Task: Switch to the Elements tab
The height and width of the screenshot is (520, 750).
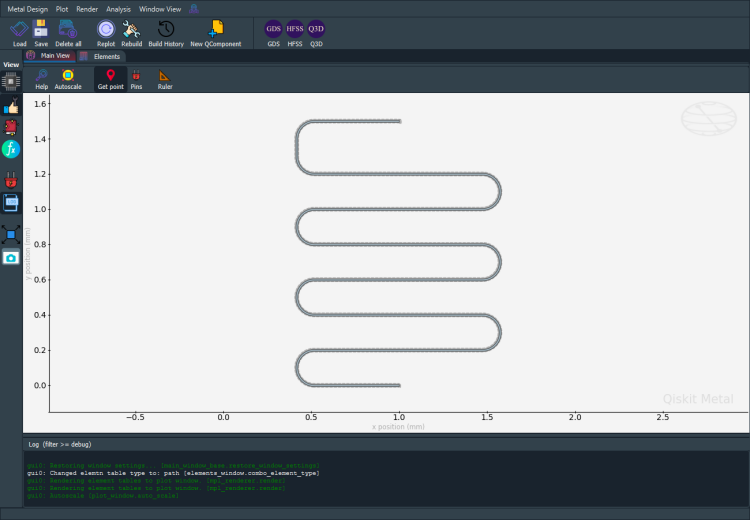Action: 101,56
